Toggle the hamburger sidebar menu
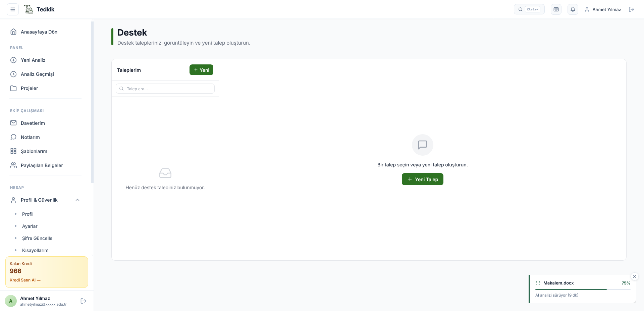 tap(13, 9)
